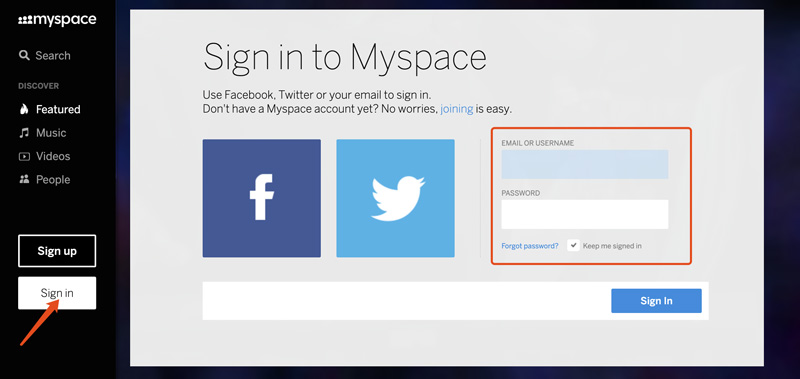Focus the Password field
The height and width of the screenshot is (379, 800).
(x=585, y=214)
